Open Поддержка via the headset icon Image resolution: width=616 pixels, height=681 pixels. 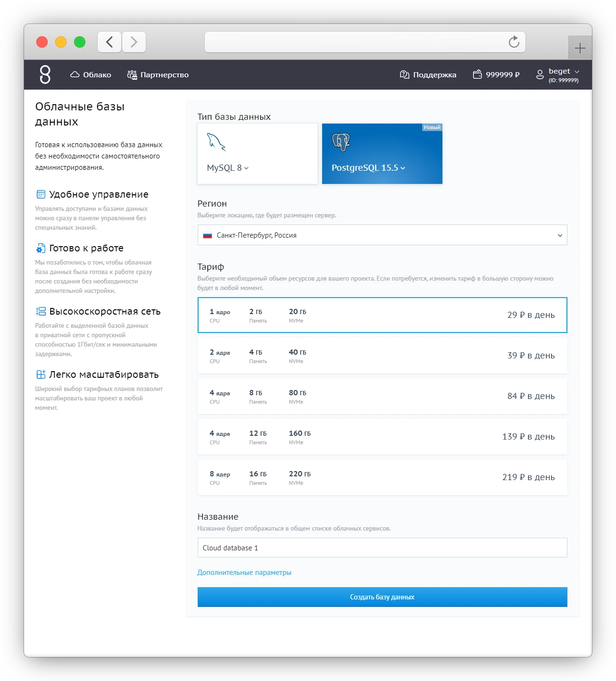point(403,75)
